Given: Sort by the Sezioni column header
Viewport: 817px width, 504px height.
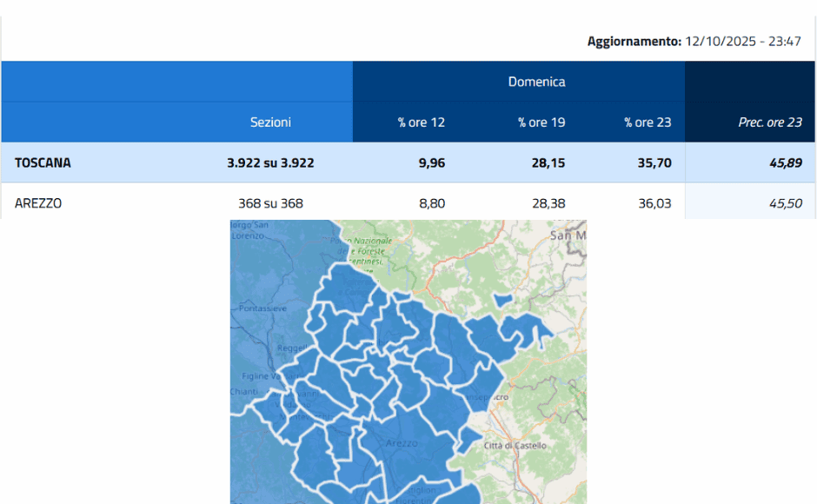Looking at the screenshot, I should tap(270, 123).
